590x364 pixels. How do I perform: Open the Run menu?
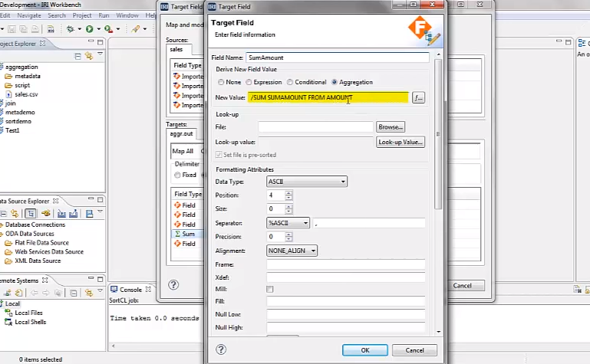click(x=104, y=15)
